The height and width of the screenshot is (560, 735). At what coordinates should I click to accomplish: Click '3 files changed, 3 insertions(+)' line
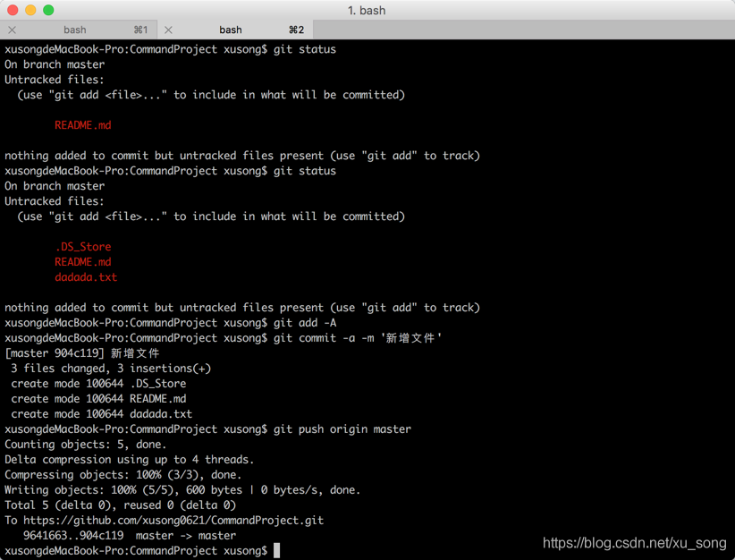[x=111, y=369]
